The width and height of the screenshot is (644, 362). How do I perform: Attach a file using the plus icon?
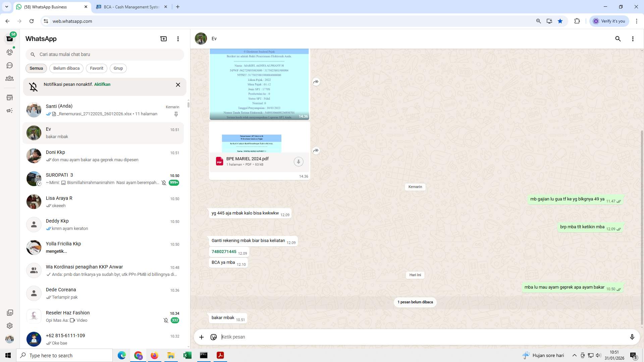pos(201,337)
